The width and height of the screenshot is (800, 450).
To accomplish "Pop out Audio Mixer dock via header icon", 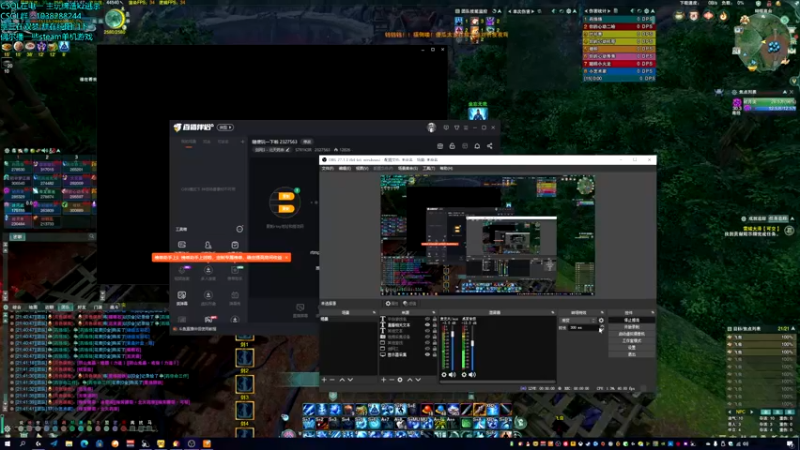I will [553, 312].
